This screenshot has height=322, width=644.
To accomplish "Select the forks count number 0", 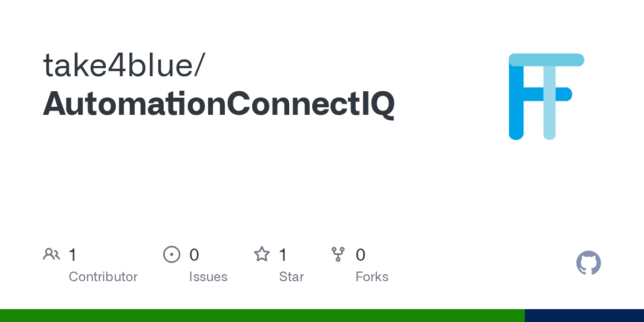I will click(361, 255).
